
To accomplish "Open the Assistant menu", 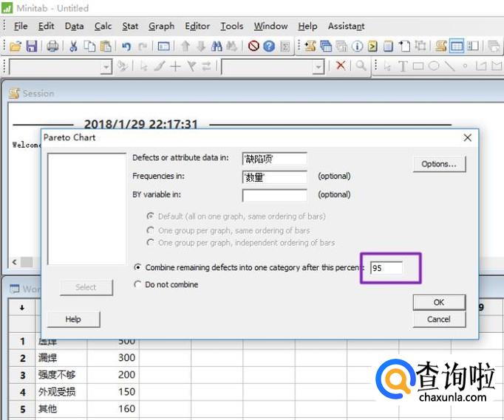I will [346, 26].
